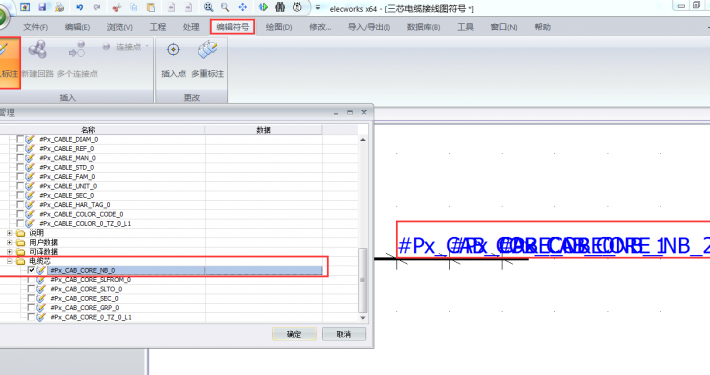Click the 取消 button
The width and height of the screenshot is (710, 375).
coord(344,334)
